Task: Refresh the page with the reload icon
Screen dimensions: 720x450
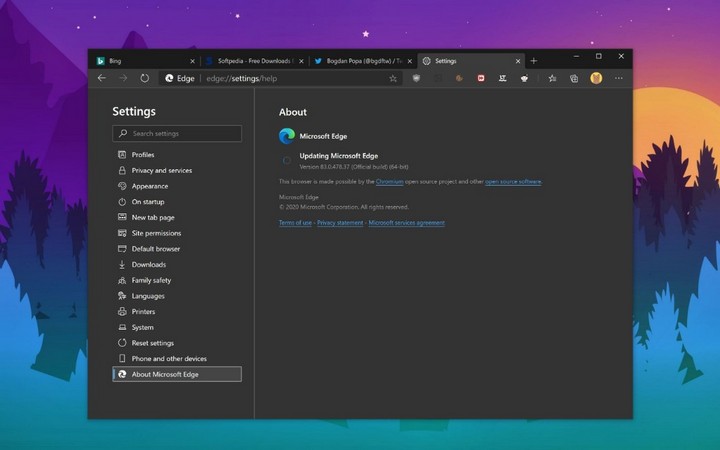Action: click(145, 78)
